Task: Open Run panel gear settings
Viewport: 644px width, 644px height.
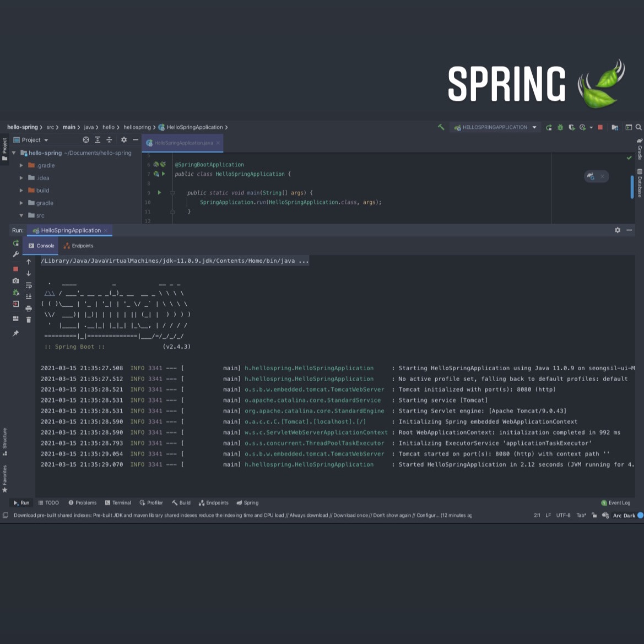Action: 618,230
